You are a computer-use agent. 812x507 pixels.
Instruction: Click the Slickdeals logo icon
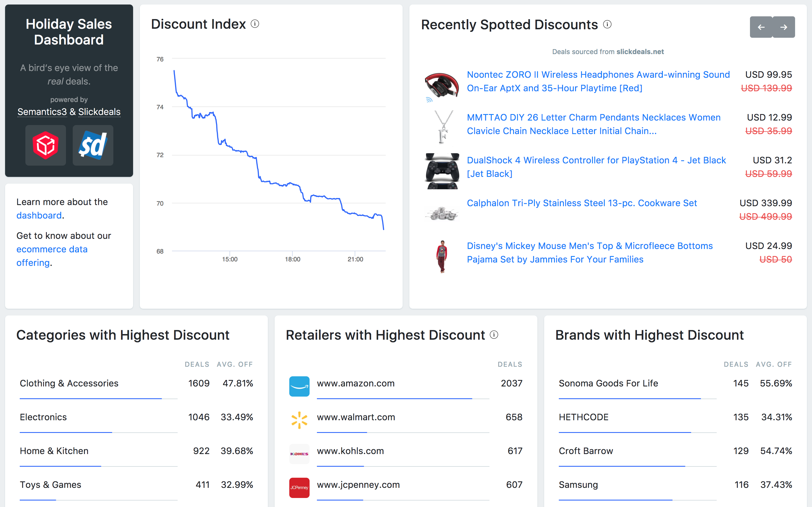[93, 145]
